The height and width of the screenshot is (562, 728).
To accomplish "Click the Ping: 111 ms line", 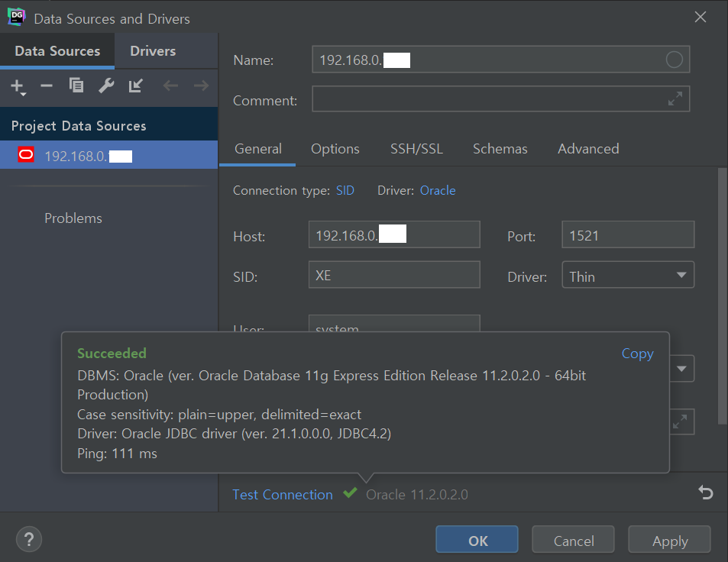I will 117,454.
